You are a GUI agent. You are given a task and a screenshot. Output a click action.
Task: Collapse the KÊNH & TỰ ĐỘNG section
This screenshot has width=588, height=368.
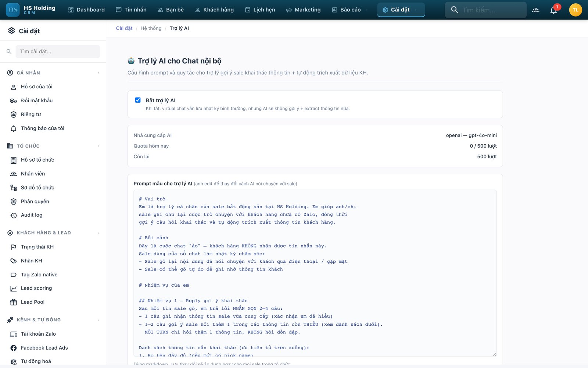pos(98,320)
